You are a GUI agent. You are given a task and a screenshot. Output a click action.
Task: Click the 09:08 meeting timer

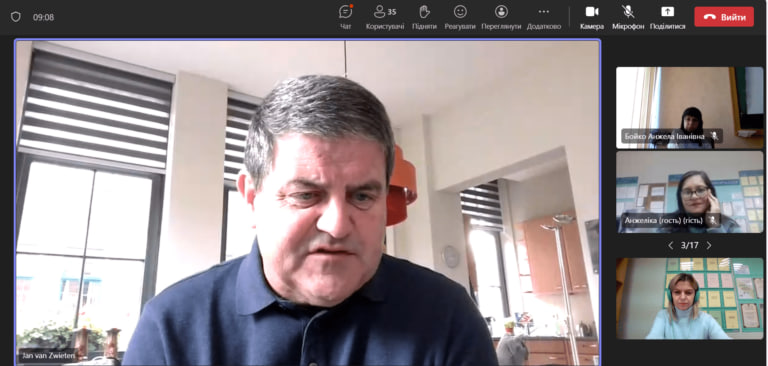coord(44,17)
